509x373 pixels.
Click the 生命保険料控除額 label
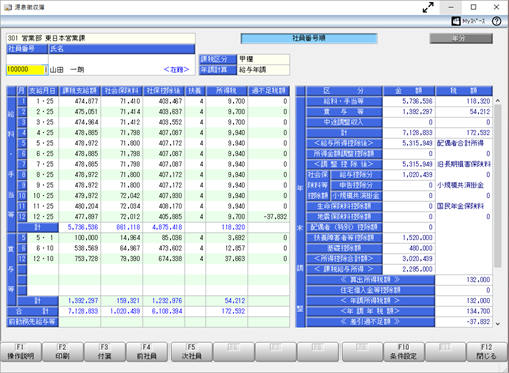point(344,206)
